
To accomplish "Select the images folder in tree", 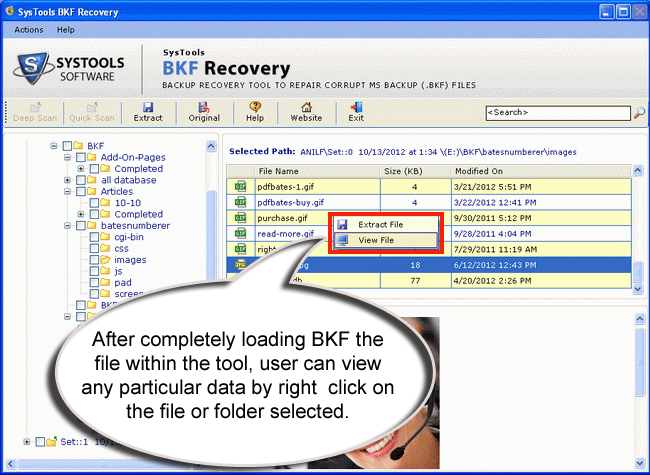I will point(129,260).
